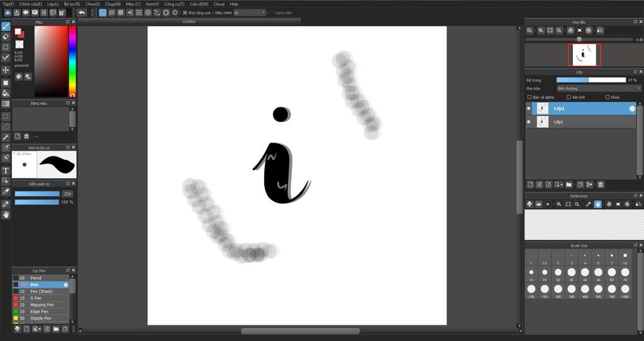The image size is (644, 341).
Task: Select G Pen brush
Action: click(41, 298)
